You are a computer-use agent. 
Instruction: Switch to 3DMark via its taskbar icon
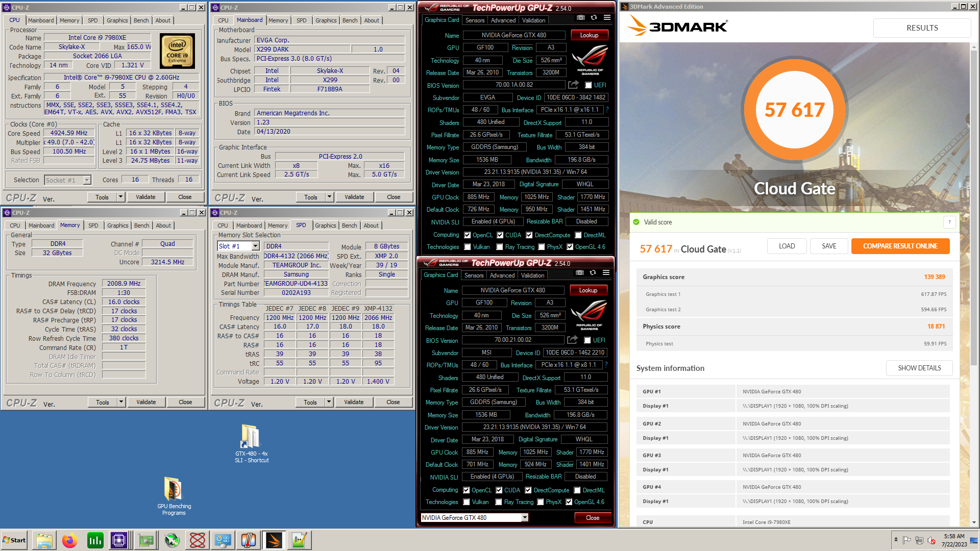click(x=274, y=540)
